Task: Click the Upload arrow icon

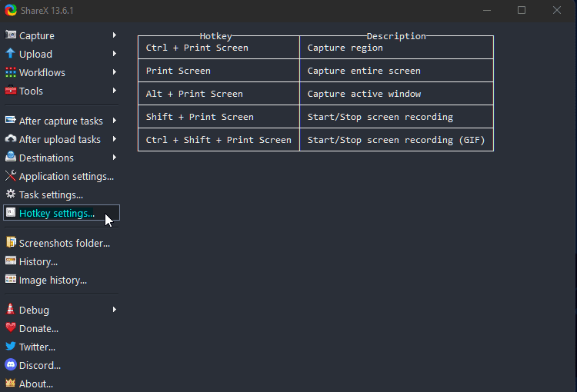Action: (11, 53)
